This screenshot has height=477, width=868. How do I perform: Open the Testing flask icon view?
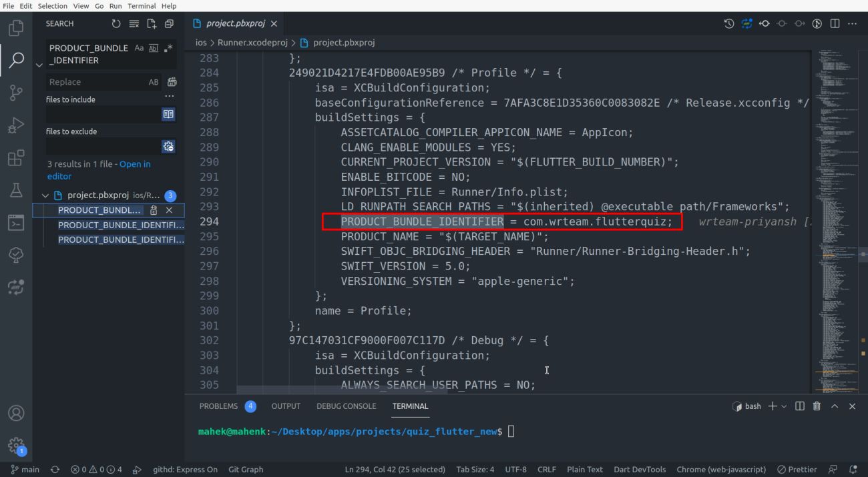(x=16, y=191)
